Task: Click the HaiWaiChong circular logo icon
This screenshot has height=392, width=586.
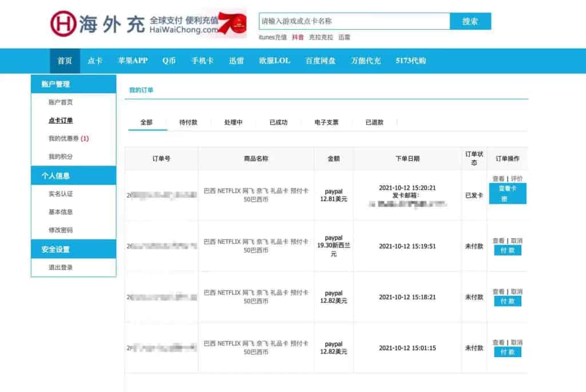Action: (x=63, y=21)
